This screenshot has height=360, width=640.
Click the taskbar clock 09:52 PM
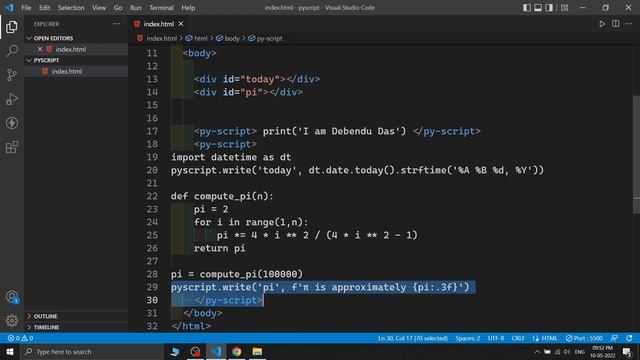point(602,351)
